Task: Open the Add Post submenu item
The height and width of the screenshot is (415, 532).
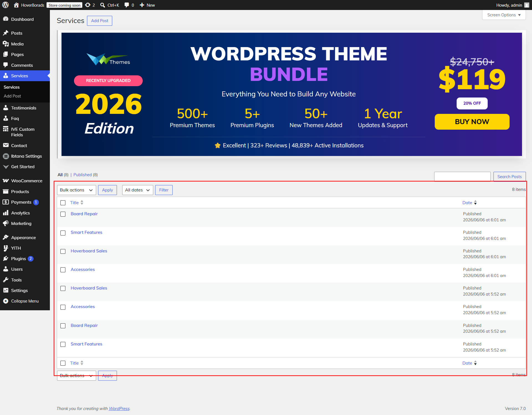Action: coord(12,96)
